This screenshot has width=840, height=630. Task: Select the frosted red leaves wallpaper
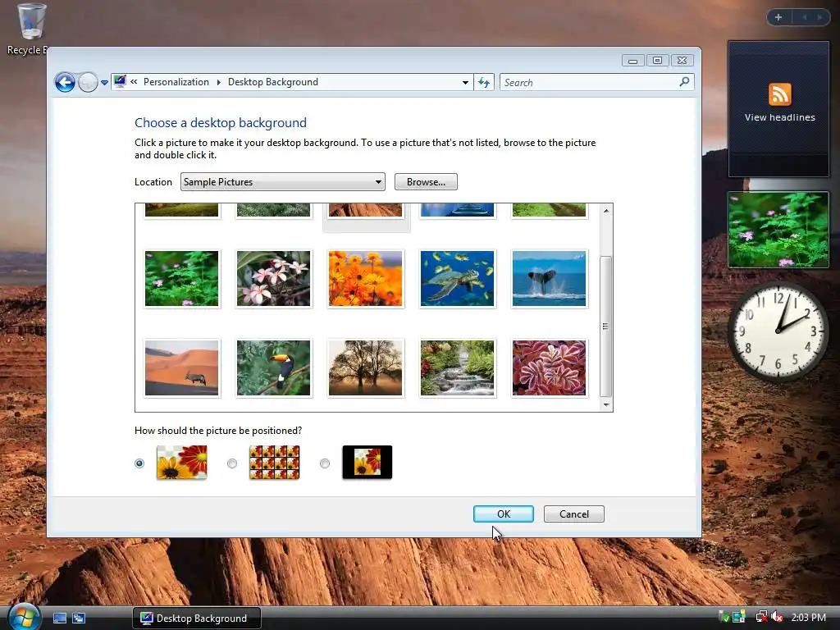[x=549, y=368]
